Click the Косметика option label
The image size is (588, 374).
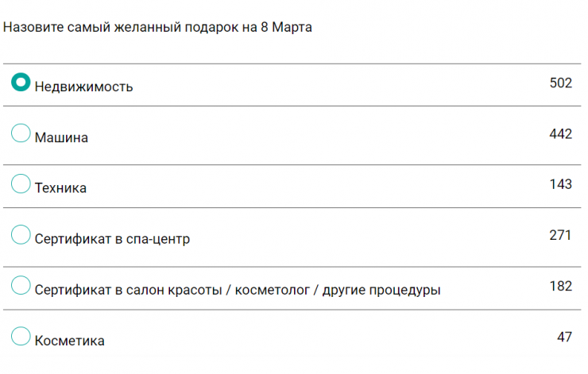coord(69,341)
